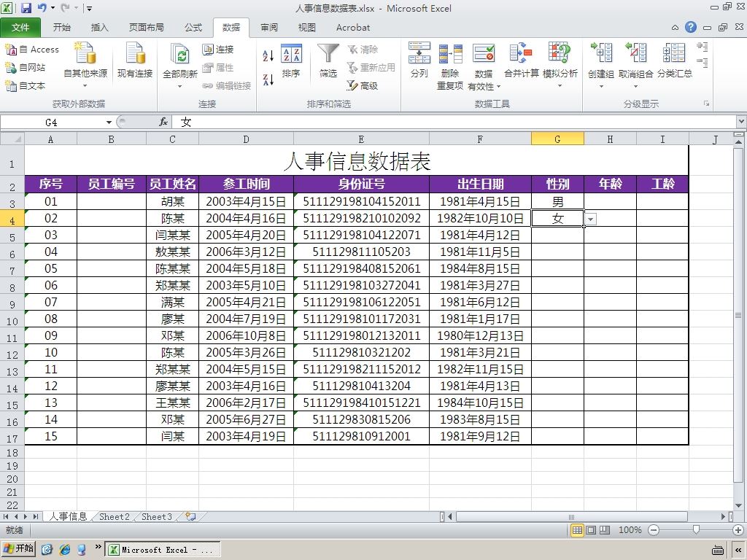The image size is (747, 560).
Task: Click the Existing Connections (现有连接) button
Action: tap(135, 60)
